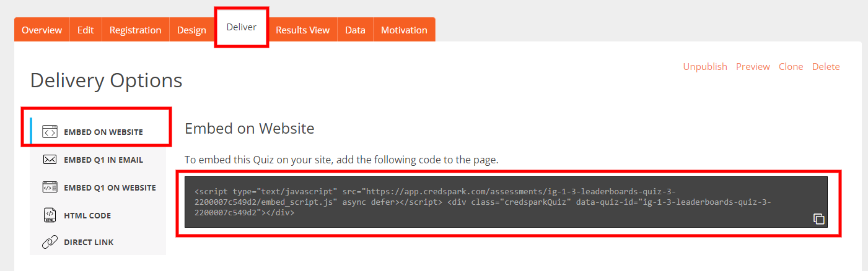868x271 pixels.
Task: Choose Embed Q1 on Website option
Action: (98, 187)
